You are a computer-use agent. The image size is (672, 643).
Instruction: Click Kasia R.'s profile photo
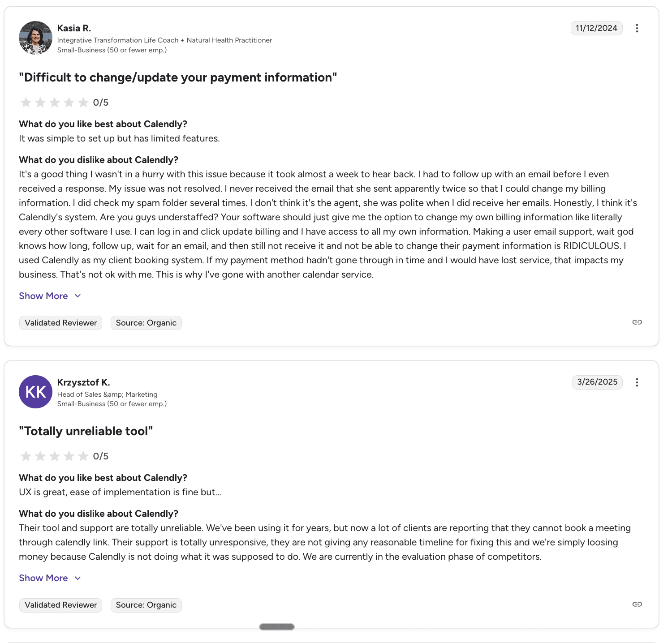pyautogui.click(x=35, y=38)
